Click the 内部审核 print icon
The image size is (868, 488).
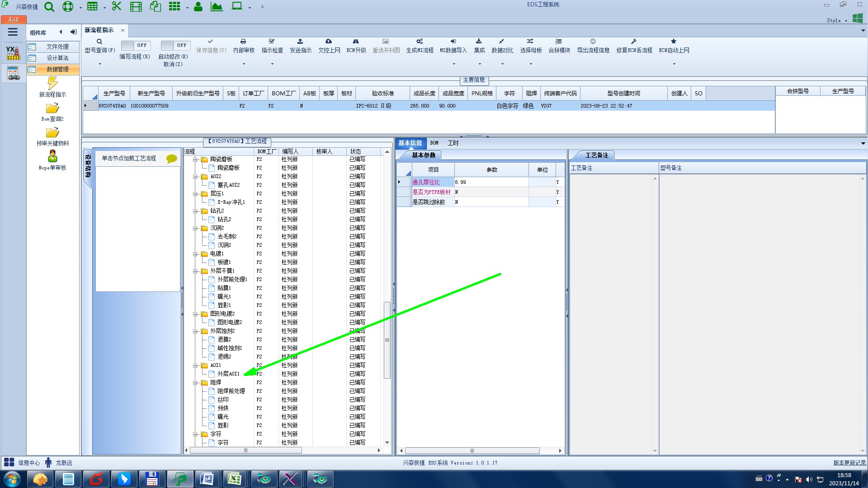pyautogui.click(x=243, y=42)
